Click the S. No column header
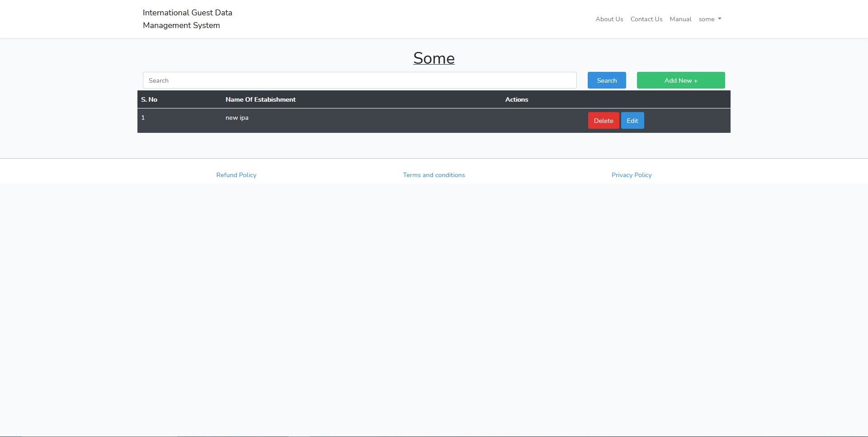The height and width of the screenshot is (437, 868). (x=149, y=99)
